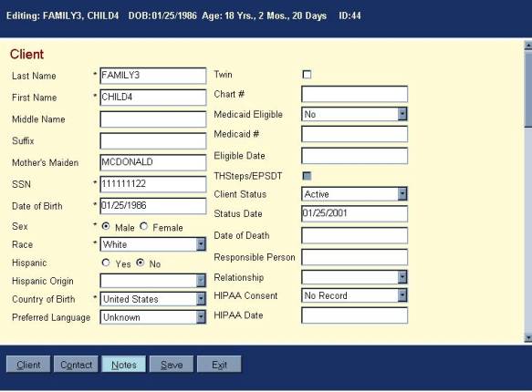Screen dimensions: 532x392
Task: Expand the HIPAA Consent dropdown
Action: click(354, 295)
